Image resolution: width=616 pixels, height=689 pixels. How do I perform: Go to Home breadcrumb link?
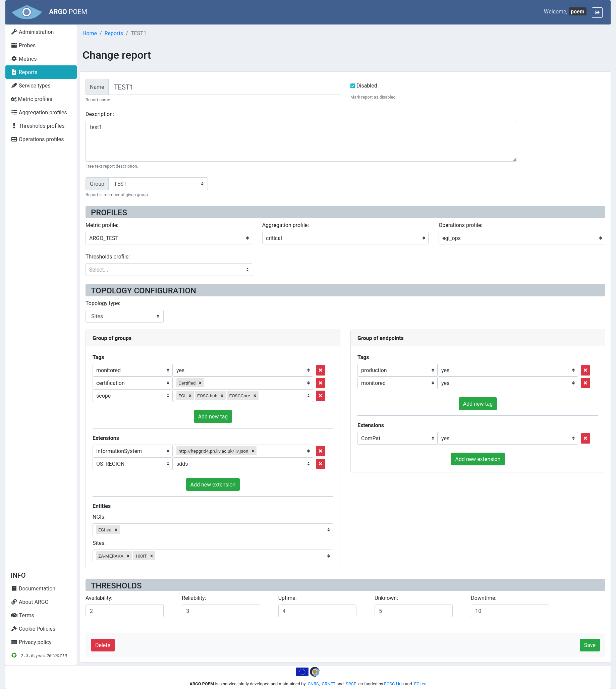90,33
